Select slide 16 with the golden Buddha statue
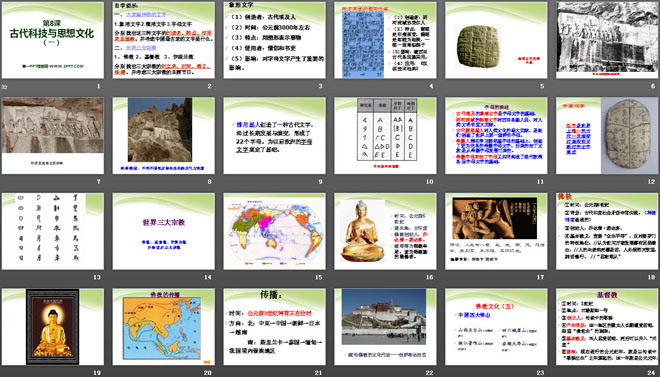 point(385,231)
